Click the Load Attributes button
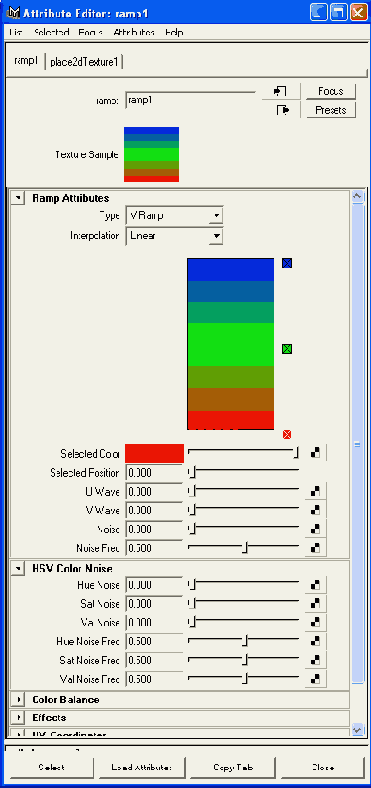Screen dimensions: 371x788 click(x=141, y=767)
